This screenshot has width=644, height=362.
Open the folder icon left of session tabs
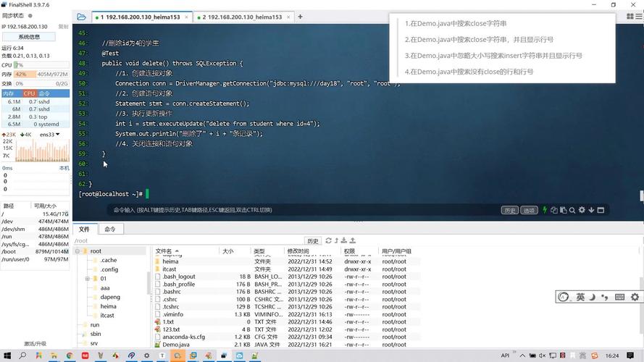click(81, 17)
